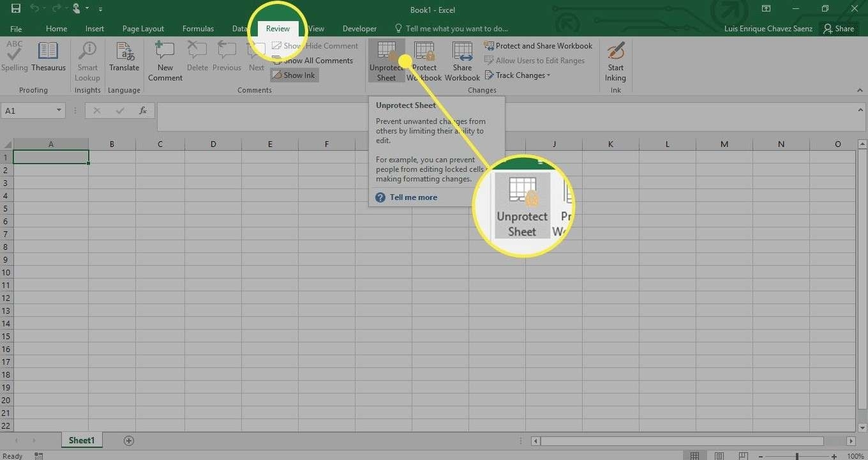Click the Save icon in the title bar

click(16, 9)
